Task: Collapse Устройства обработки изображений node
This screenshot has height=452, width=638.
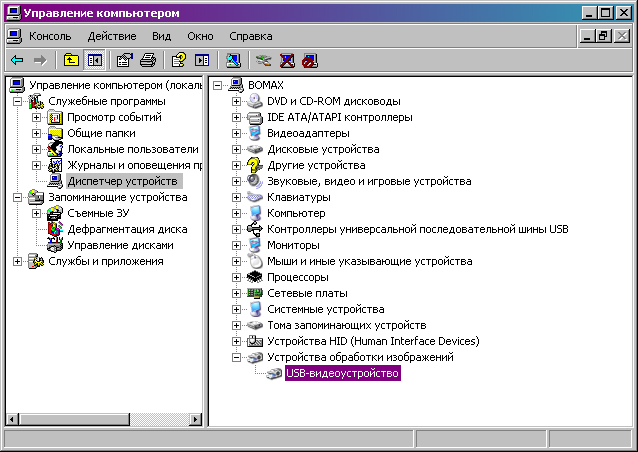Action: 236,358
